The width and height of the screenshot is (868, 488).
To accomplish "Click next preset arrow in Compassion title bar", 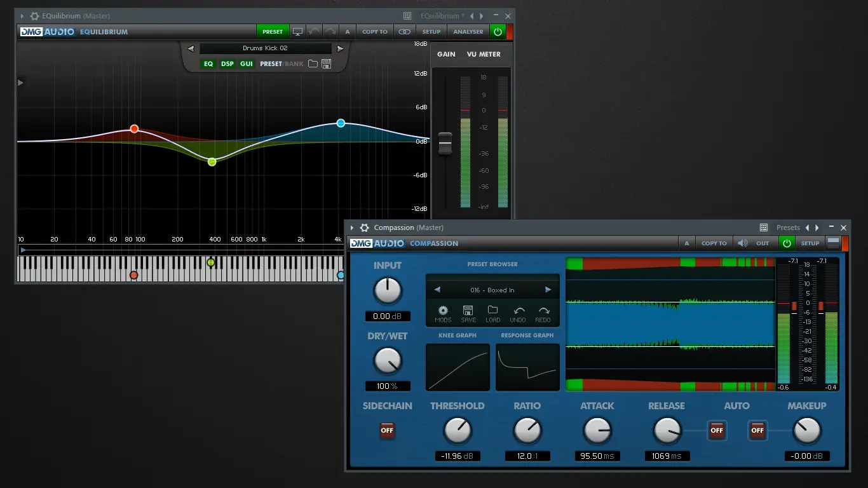I will pos(817,227).
